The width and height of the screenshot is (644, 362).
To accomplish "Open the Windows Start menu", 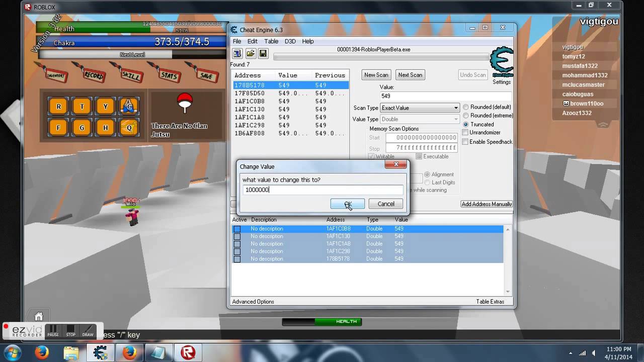I will coord(13,352).
